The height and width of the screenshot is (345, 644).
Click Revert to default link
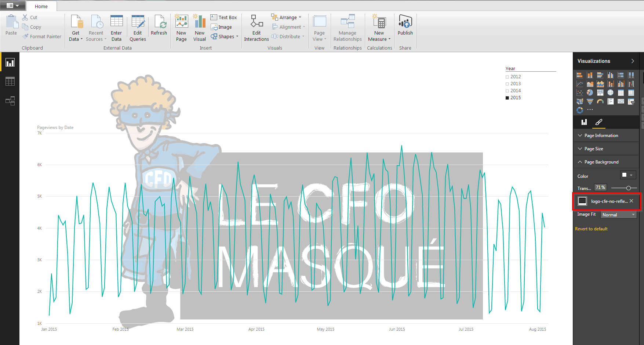591,229
